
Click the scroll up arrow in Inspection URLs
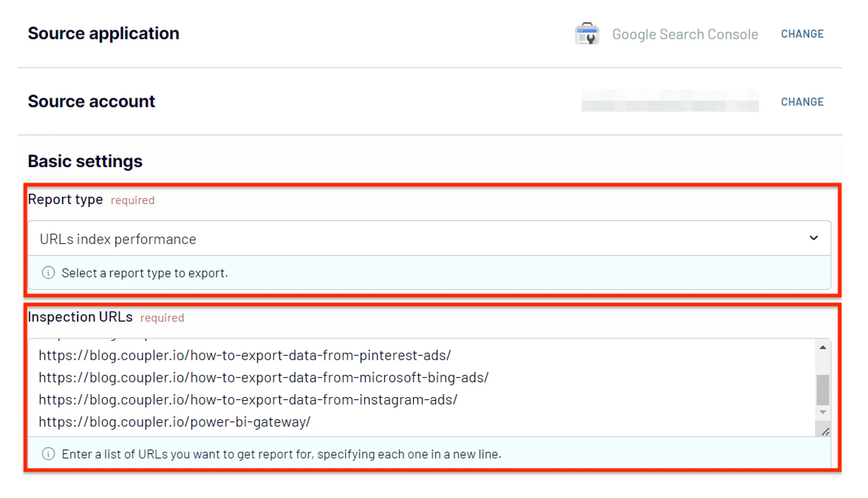[x=823, y=347]
